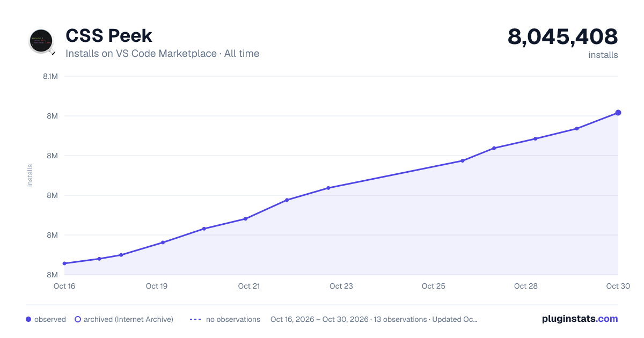Click the vertical 'installs' axis title
Screen dimensions: 644x338
pos(30,175)
